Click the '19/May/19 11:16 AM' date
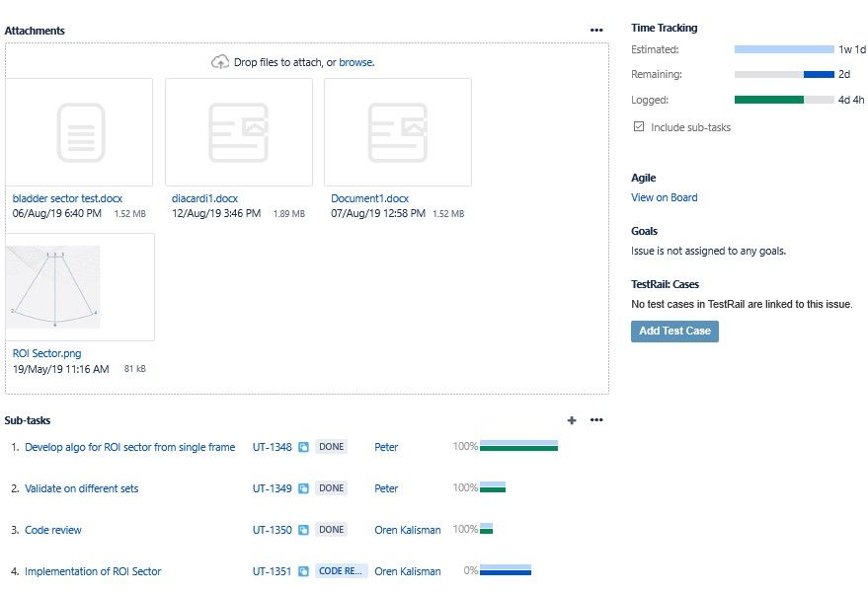The height and width of the screenshot is (592, 868). [61, 369]
